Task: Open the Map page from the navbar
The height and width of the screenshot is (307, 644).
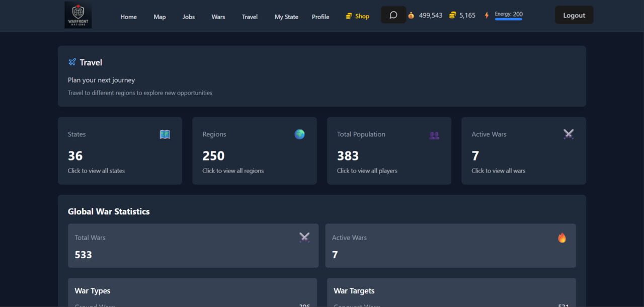Action: pos(159,17)
